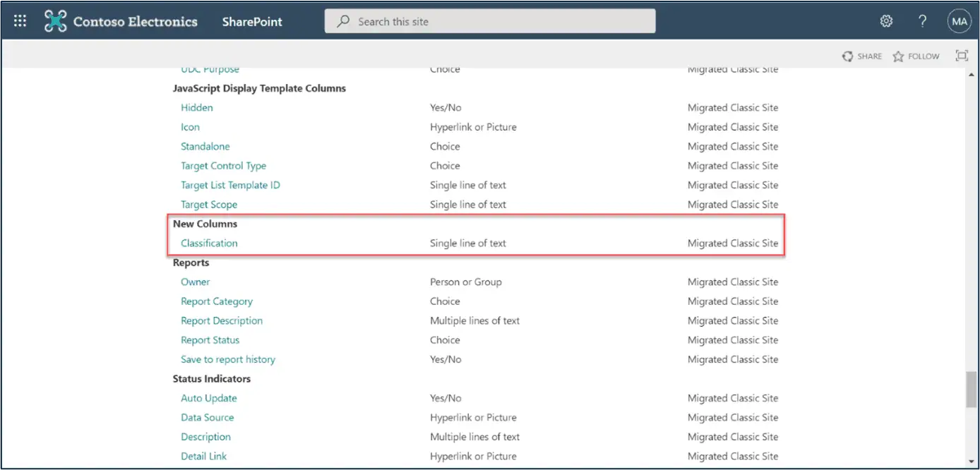Select the Target List Template ID column
Screen dimensions: 980x470
click(x=230, y=185)
